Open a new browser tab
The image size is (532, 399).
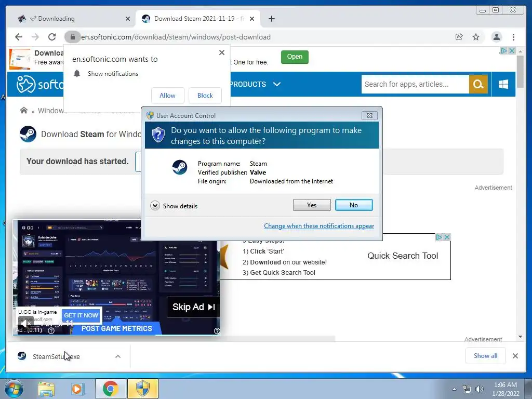(271, 19)
